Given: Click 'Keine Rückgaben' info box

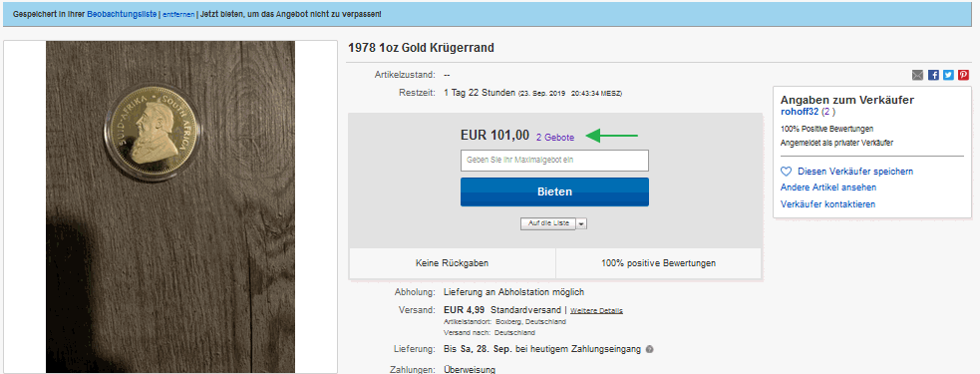Looking at the screenshot, I should pos(452,263).
